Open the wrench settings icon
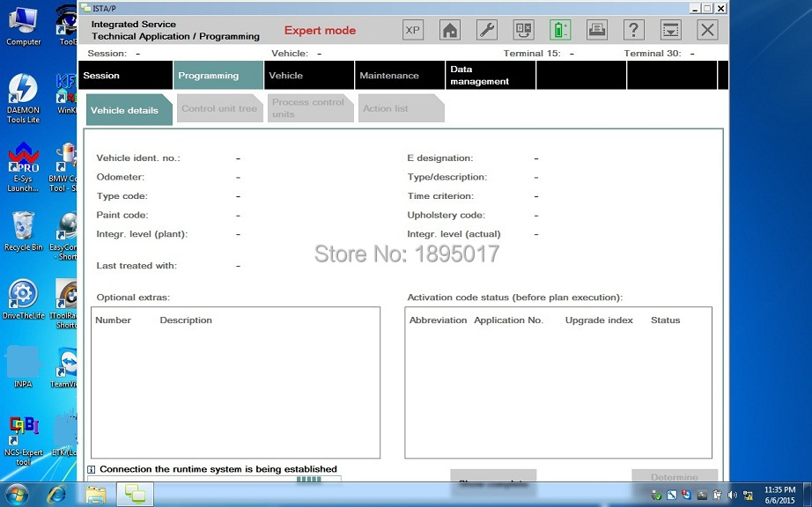812x507 pixels. pos(487,30)
